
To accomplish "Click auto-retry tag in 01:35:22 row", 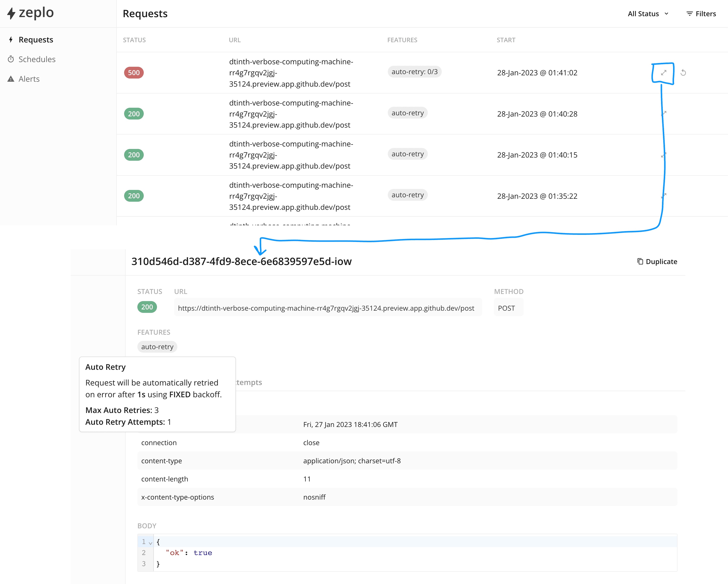I will [x=408, y=195].
